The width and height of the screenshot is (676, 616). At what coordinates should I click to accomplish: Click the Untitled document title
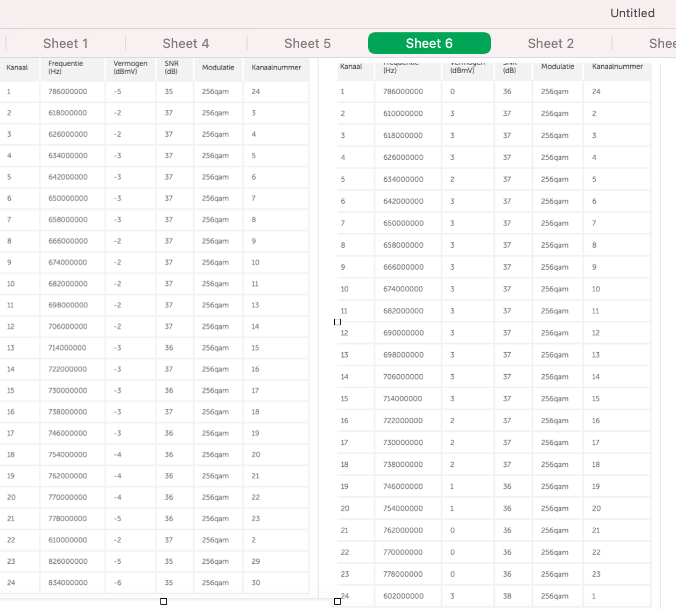coord(632,13)
